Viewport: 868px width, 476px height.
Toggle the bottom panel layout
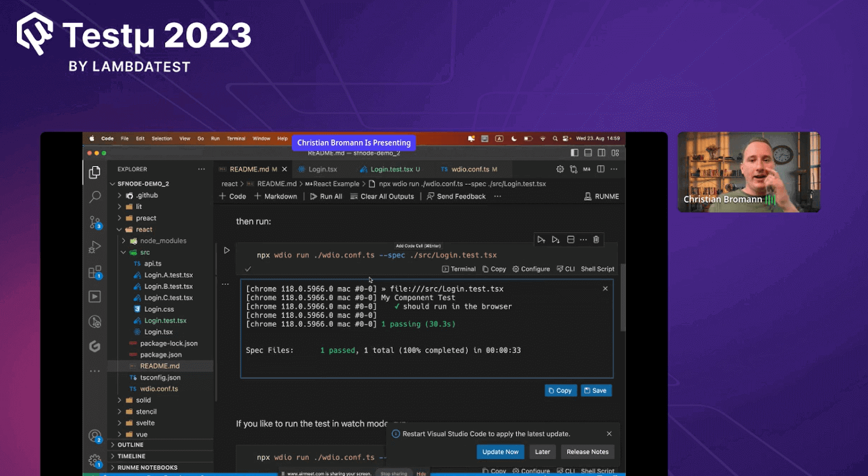[588, 153]
